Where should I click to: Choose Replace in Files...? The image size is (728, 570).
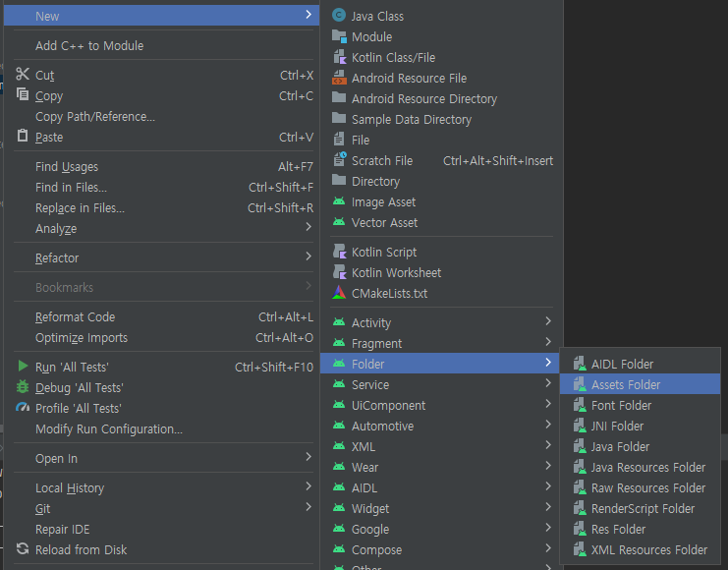point(161,207)
